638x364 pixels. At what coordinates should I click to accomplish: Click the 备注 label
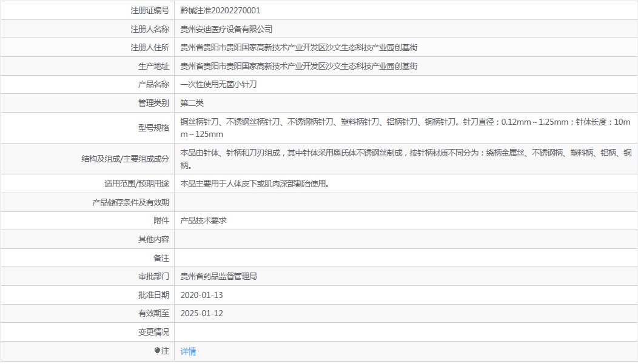161,258
